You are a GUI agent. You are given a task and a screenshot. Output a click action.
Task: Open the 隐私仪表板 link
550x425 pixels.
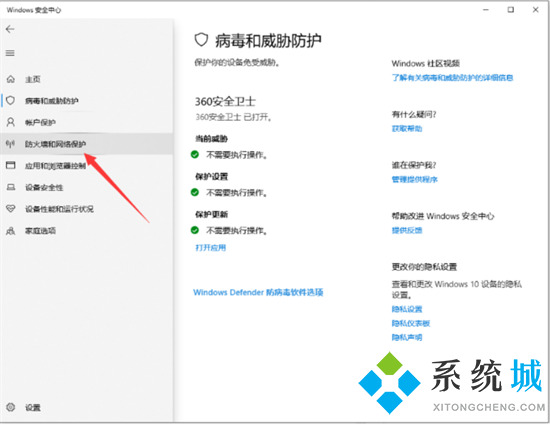(x=411, y=323)
